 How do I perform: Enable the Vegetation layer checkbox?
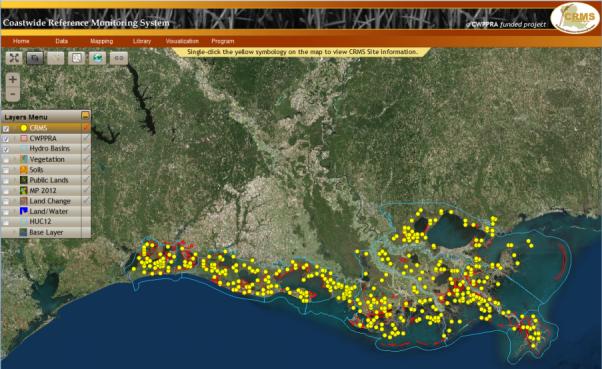click(x=6, y=160)
